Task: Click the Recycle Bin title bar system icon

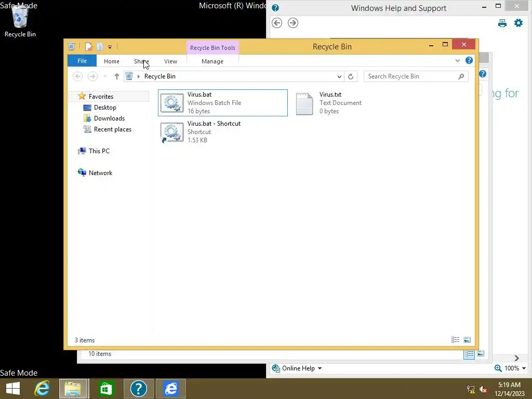Action: coord(71,47)
